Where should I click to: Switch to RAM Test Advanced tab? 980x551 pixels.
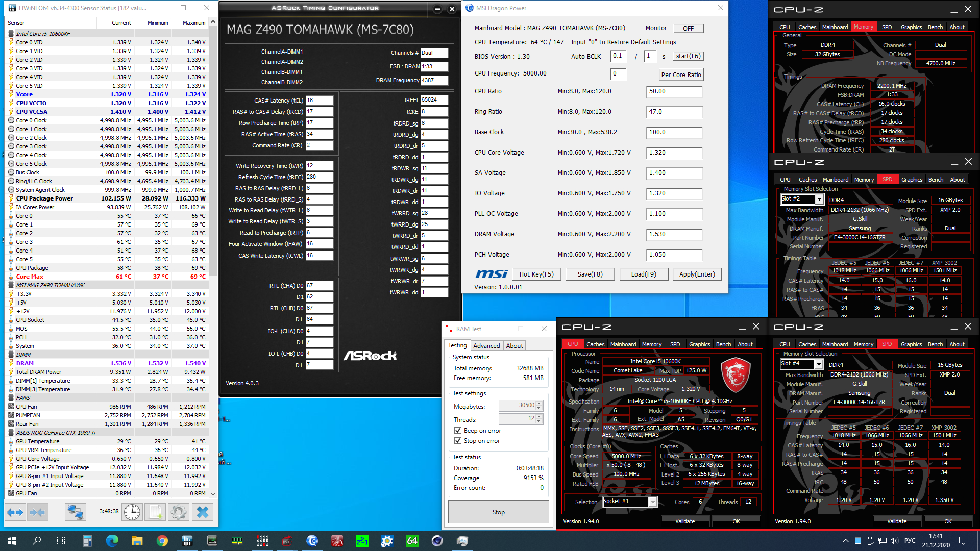(486, 346)
